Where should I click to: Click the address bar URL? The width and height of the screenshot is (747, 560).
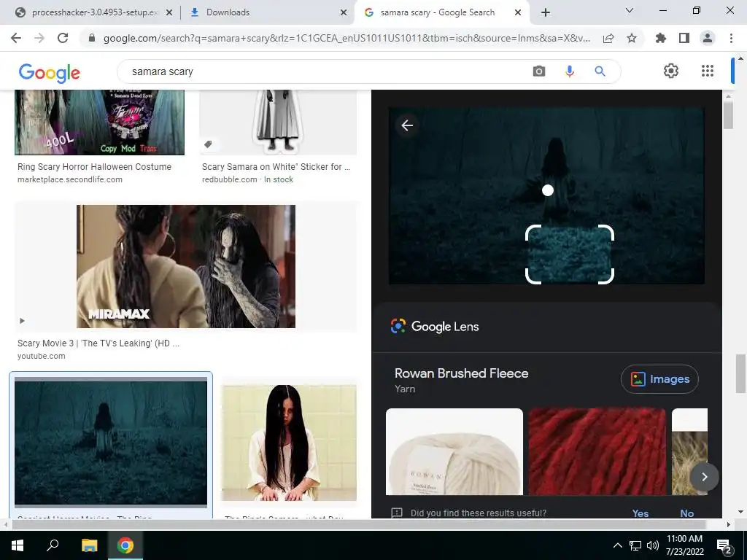click(347, 38)
